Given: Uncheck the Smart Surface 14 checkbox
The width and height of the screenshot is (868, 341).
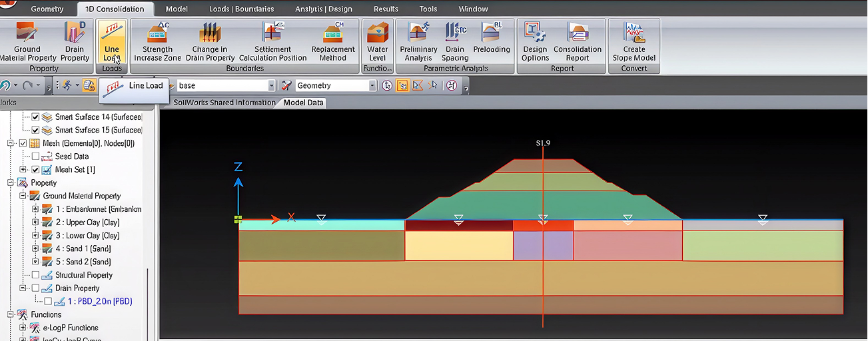Looking at the screenshot, I should [36, 117].
